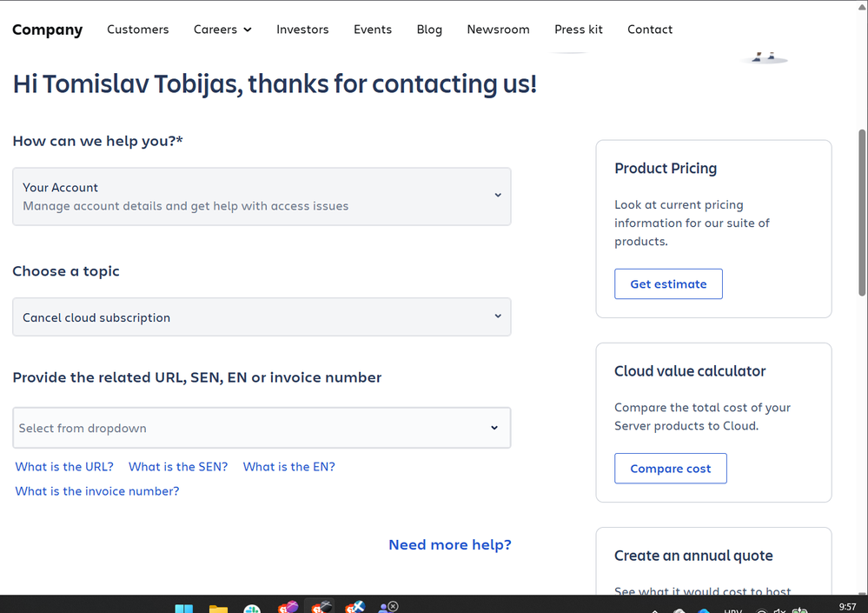
Task: Click the page's vertical scrollbar
Action: pos(862,213)
